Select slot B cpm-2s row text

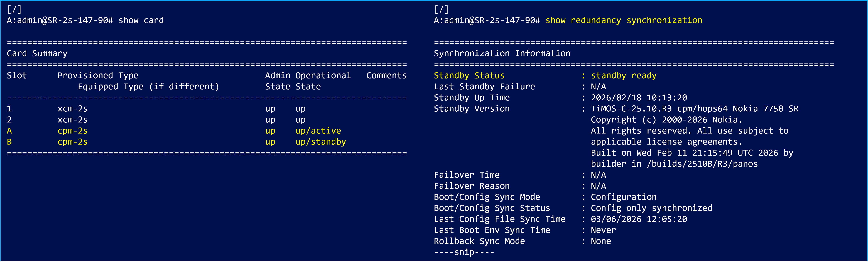(x=72, y=142)
